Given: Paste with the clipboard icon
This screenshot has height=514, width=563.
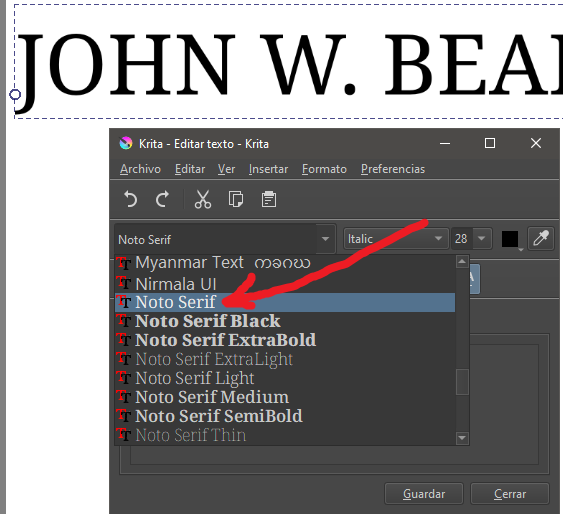Looking at the screenshot, I should (x=269, y=199).
